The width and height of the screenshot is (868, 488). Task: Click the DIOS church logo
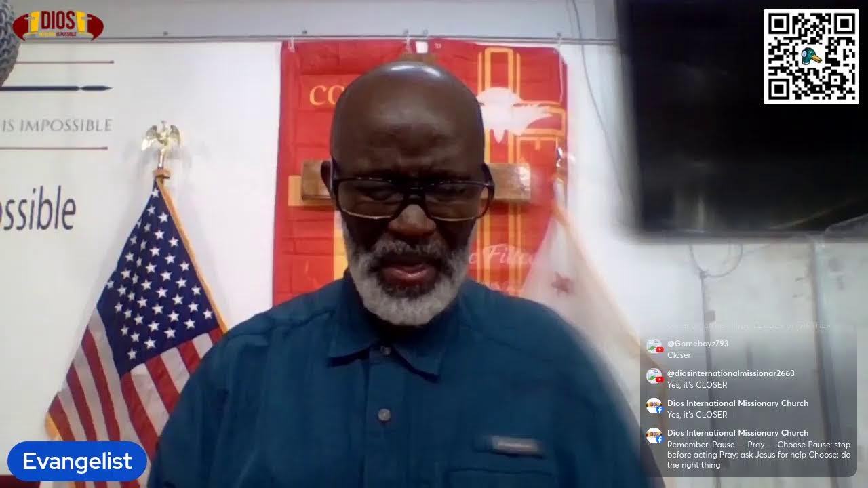pyautogui.click(x=58, y=24)
